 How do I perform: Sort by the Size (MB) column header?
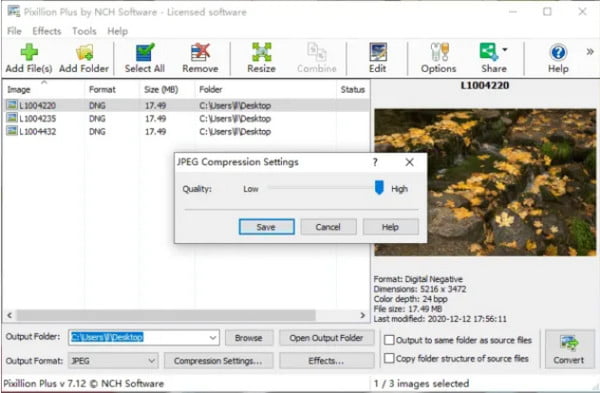click(x=167, y=90)
